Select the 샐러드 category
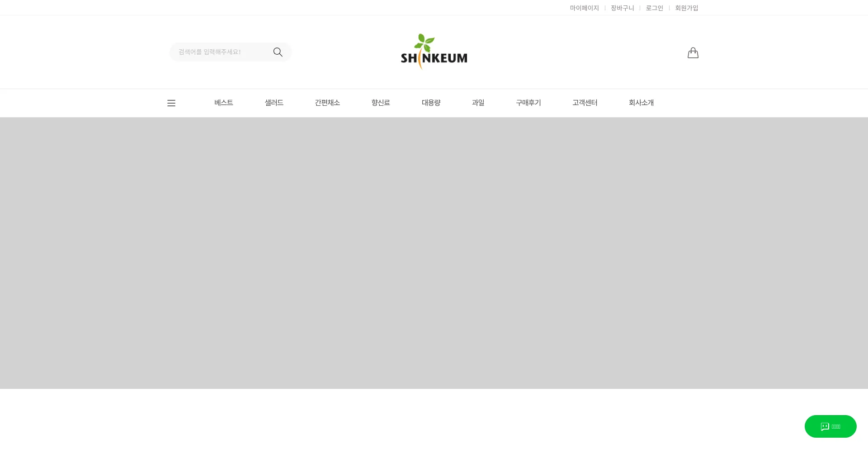 (x=274, y=103)
